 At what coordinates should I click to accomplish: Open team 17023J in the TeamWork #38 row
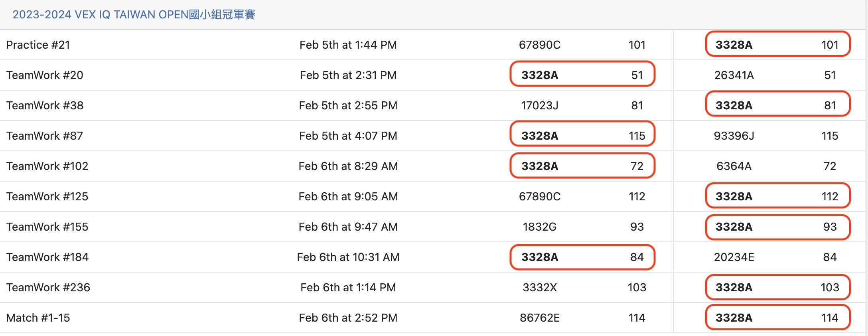539,105
